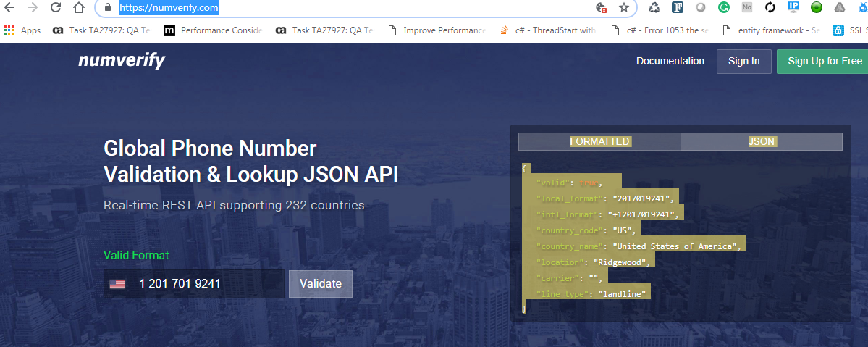Open the blue F extension icon

tap(678, 7)
